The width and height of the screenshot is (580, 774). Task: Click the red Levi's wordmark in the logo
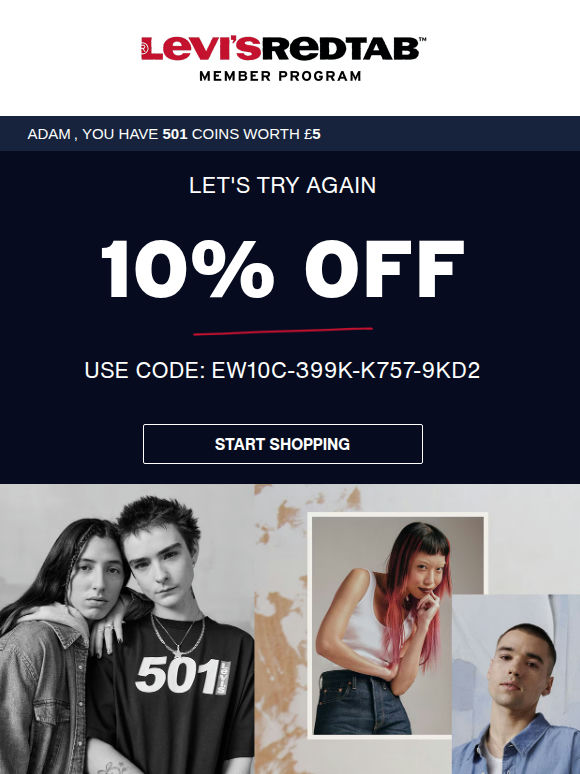coord(201,48)
